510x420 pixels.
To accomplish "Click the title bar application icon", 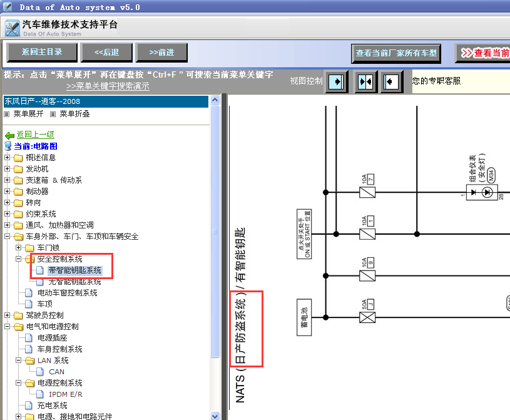I will [7, 7].
